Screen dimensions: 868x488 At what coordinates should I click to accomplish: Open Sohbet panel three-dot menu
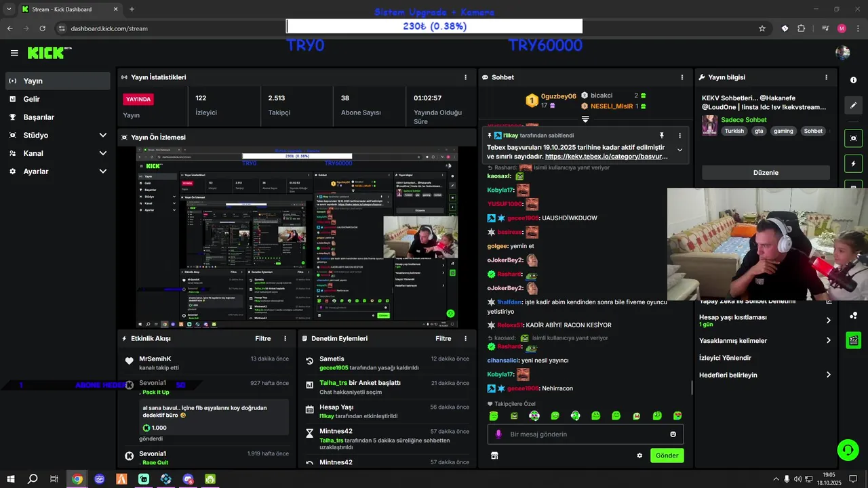(682, 77)
